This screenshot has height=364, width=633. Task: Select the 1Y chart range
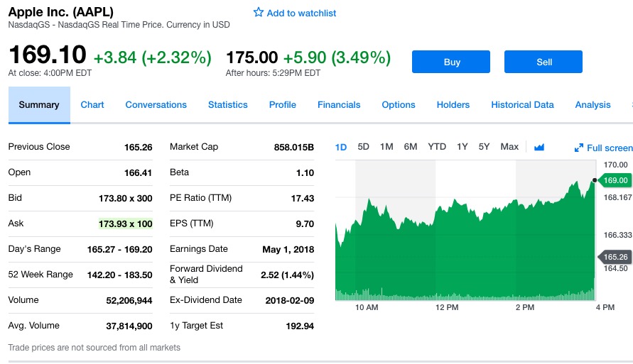(x=462, y=147)
